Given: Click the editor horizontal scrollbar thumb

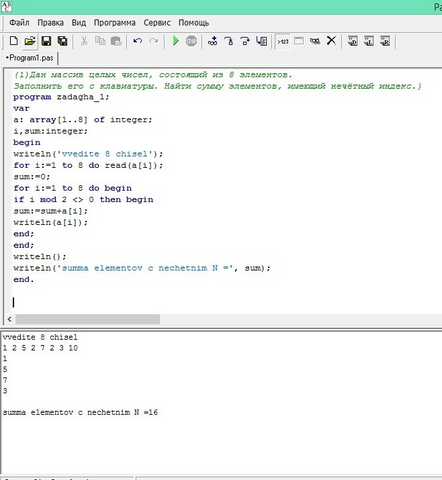Looking at the screenshot, I should click(87, 319).
